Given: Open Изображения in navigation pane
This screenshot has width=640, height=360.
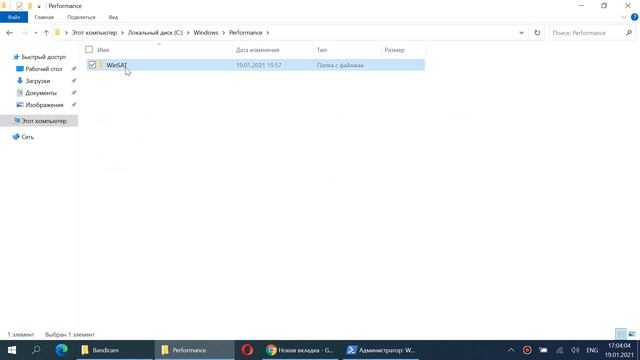Looking at the screenshot, I should (44, 105).
